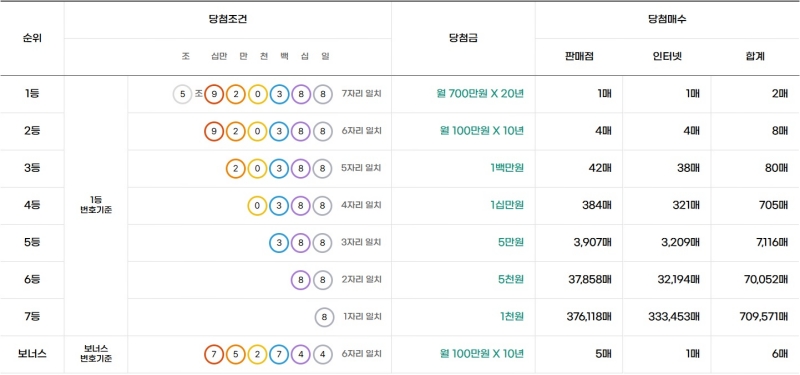Click the 합계 sub-header
This screenshot has width=800, height=375.
(755, 57)
